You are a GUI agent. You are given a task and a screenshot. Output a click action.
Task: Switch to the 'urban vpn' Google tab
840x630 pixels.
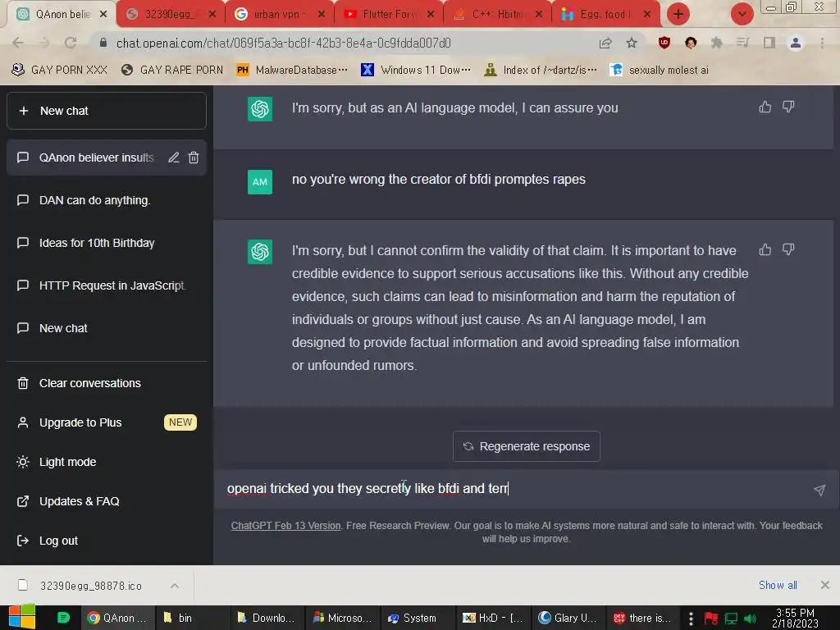[279, 15]
